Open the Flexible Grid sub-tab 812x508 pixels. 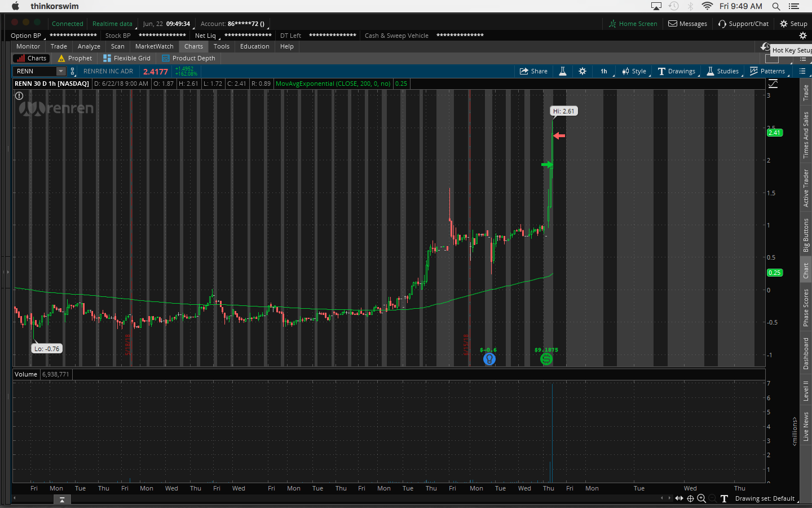click(x=127, y=58)
